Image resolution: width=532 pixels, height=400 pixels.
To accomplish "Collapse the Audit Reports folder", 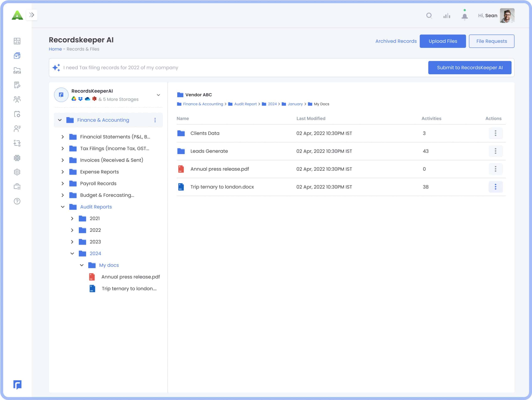I will (63, 207).
